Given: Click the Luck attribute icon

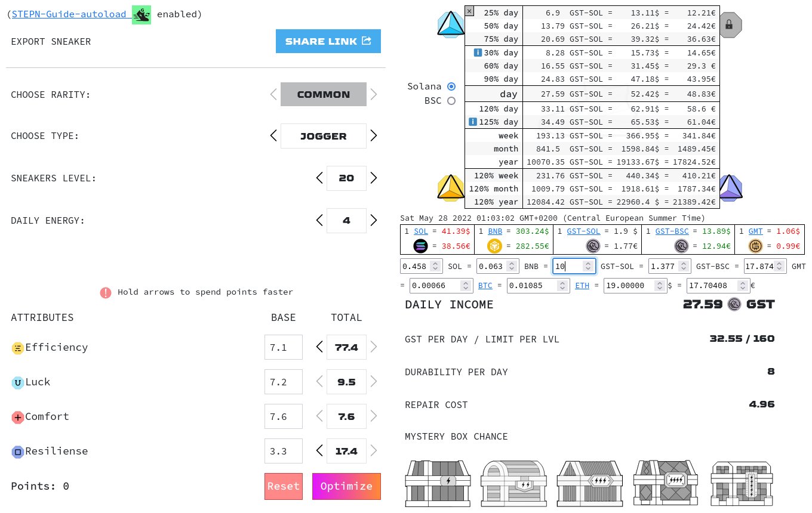Looking at the screenshot, I should 18,381.
